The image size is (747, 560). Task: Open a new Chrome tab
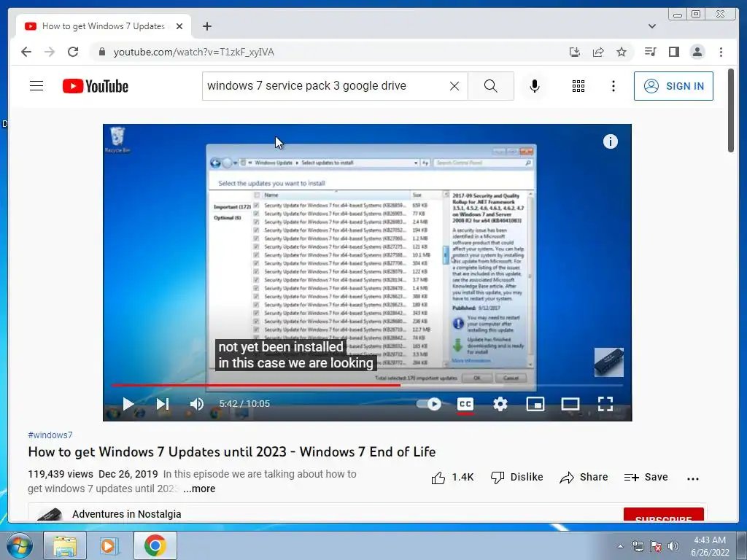[206, 26]
